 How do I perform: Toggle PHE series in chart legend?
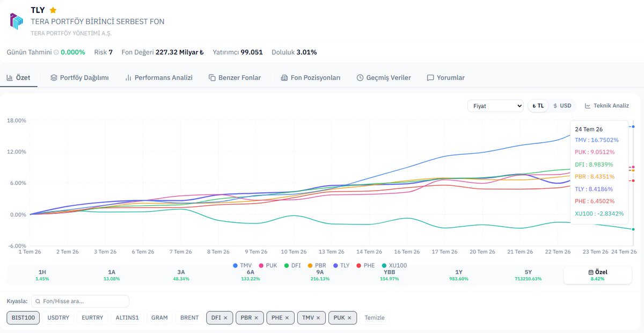(x=365, y=265)
